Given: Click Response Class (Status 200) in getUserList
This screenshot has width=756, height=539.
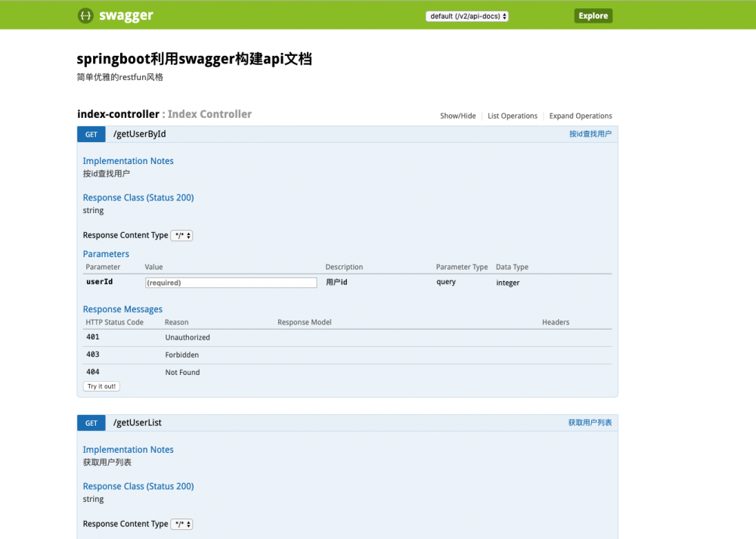Looking at the screenshot, I should click(x=138, y=486).
